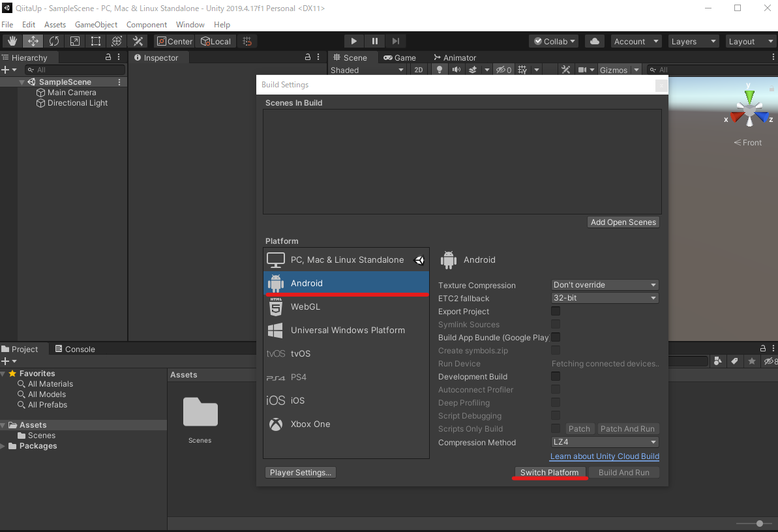
Task: Select WebGL platform in list
Action: pyautogui.click(x=346, y=306)
